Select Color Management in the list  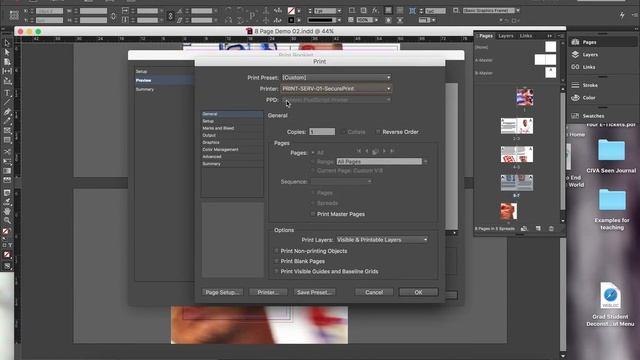(232, 149)
